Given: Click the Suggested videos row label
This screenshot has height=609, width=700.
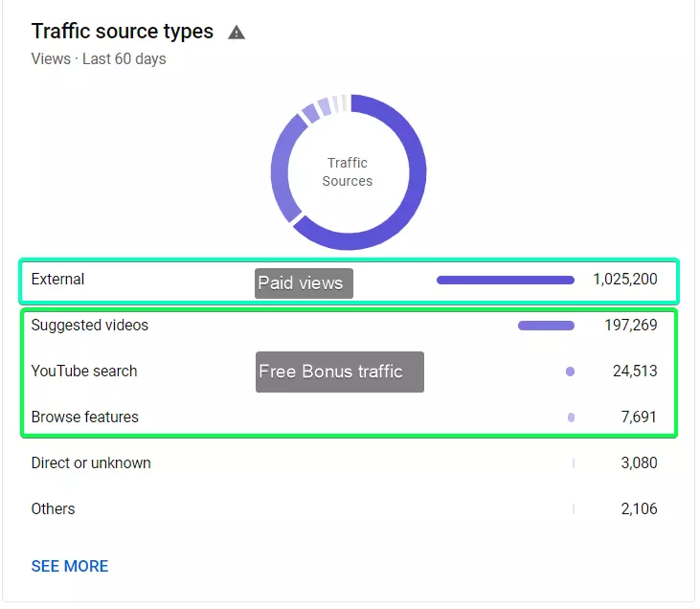Looking at the screenshot, I should [90, 326].
